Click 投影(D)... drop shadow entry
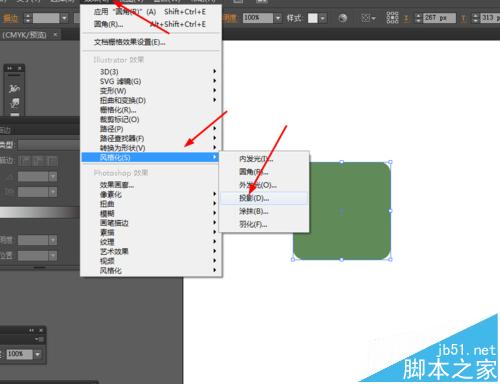This screenshot has height=384, width=500. pyautogui.click(x=264, y=198)
